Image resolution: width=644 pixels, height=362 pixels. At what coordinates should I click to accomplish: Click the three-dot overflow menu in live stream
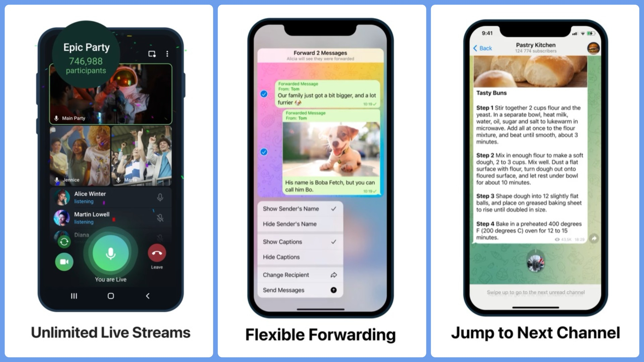click(167, 54)
